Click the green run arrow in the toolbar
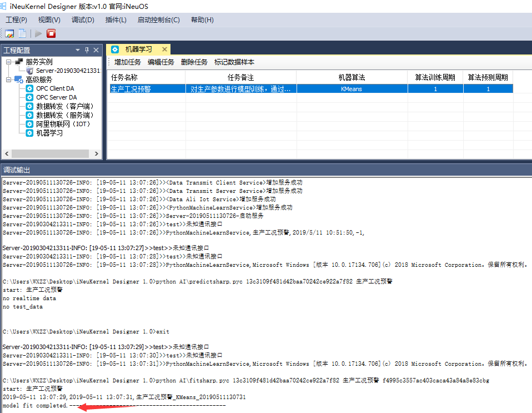 [x=38, y=34]
